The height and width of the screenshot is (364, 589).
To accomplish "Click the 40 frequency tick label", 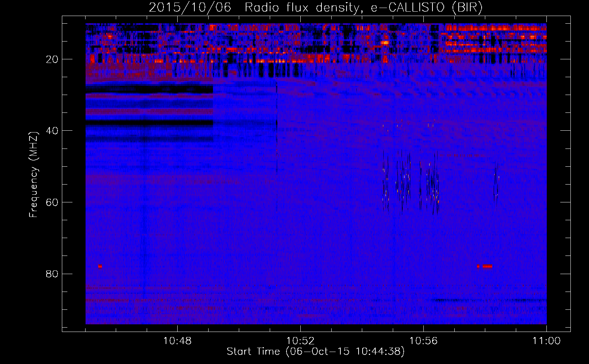I will click(x=52, y=131).
